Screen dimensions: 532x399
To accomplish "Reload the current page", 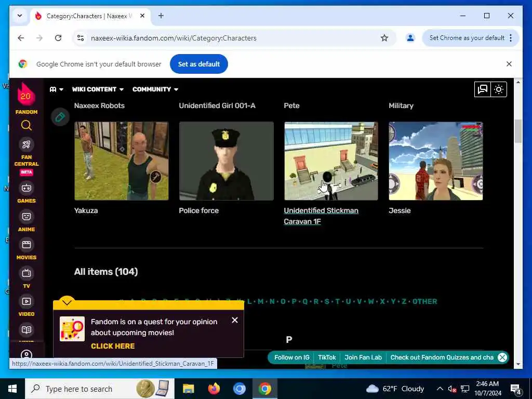I will (x=58, y=38).
